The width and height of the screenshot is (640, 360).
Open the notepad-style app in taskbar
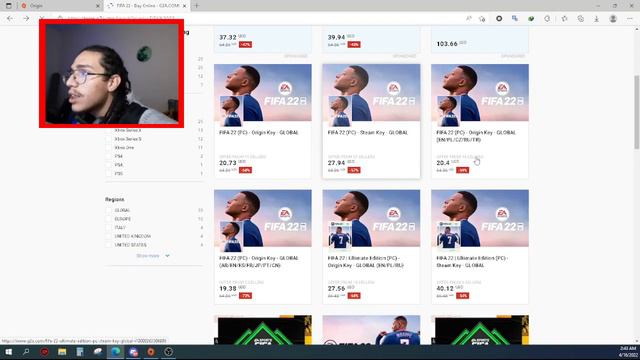click(80, 352)
